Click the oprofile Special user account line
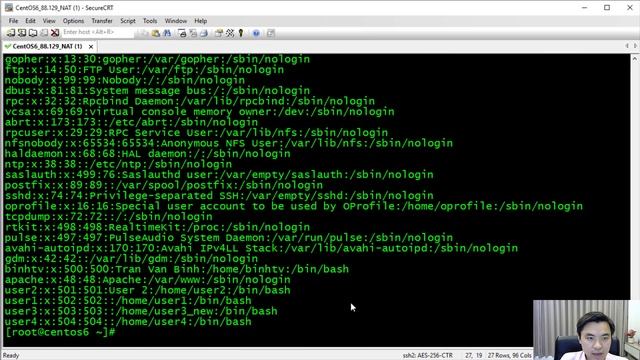Image resolution: width=640 pixels, height=360 pixels. pyautogui.click(x=293, y=206)
